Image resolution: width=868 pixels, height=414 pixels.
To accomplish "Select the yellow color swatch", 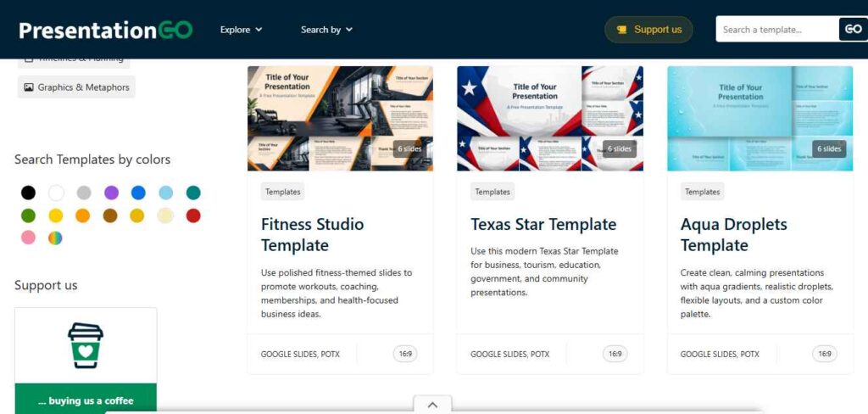I will pos(56,215).
